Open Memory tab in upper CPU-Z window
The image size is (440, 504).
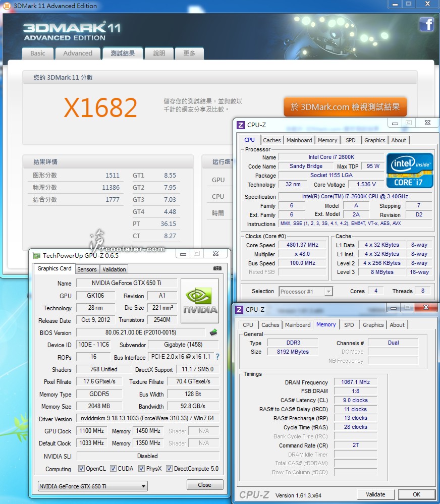point(327,140)
